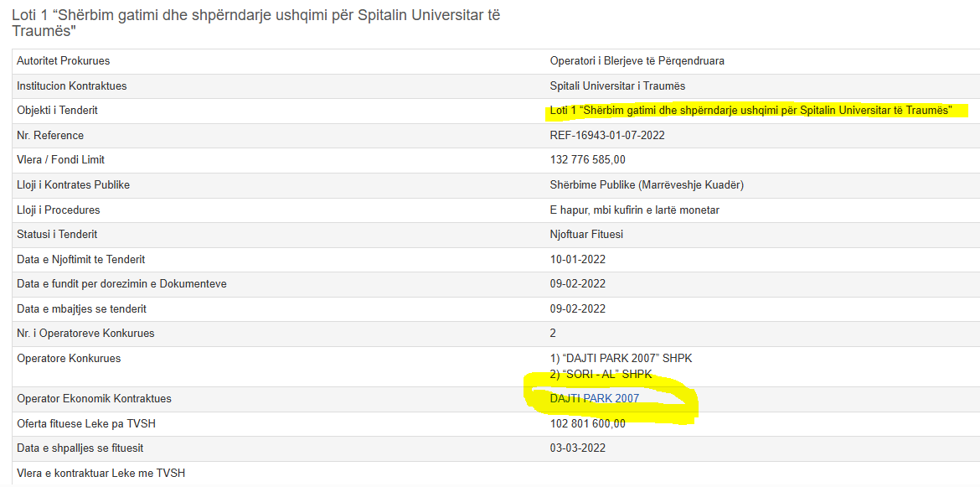Click "Spitali Universitar i Traumës" value
Image resolution: width=980 pixels, height=487 pixels.
click(617, 85)
